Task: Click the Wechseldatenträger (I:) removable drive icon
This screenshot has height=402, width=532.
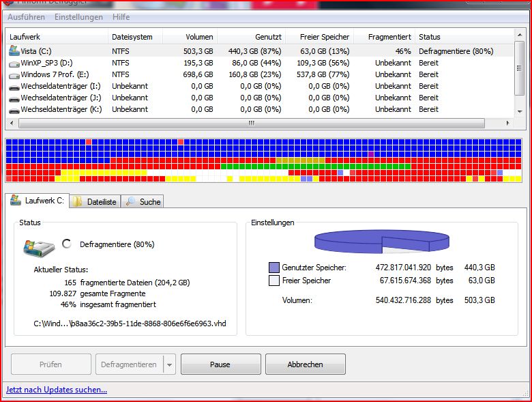Action: [x=14, y=87]
